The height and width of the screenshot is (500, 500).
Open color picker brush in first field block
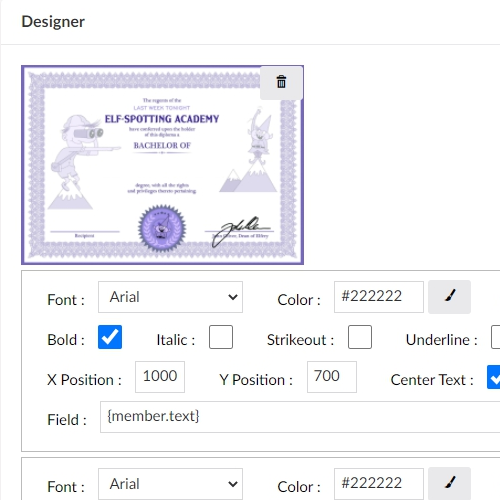coord(449,297)
